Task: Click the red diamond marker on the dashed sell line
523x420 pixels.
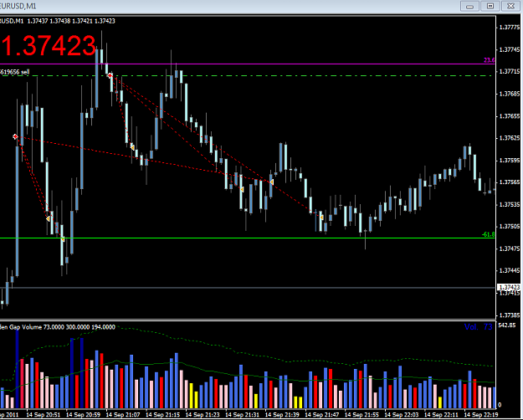Action: point(110,76)
